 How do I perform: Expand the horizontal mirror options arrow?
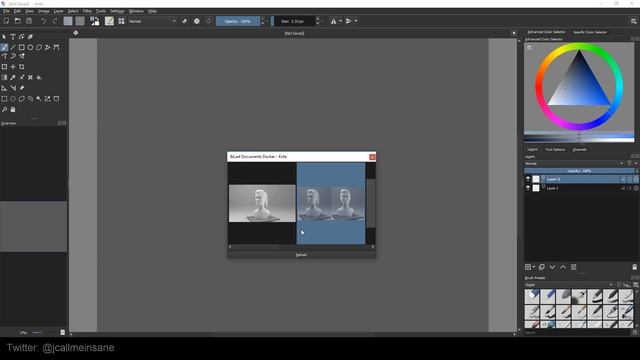click(x=340, y=21)
